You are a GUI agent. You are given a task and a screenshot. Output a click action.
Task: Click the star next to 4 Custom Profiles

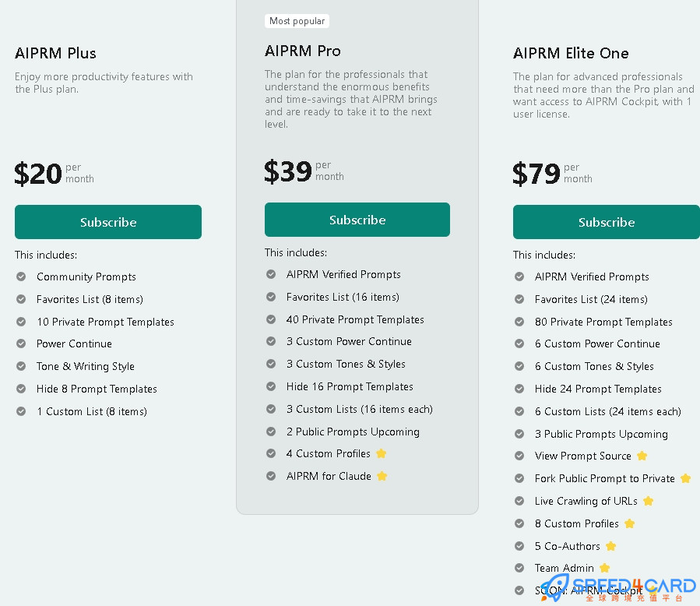click(x=382, y=453)
